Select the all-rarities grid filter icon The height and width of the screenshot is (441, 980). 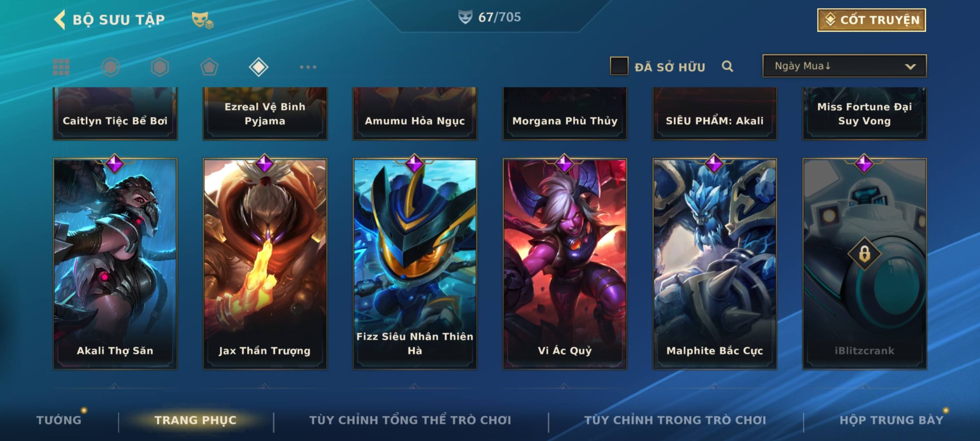61,67
